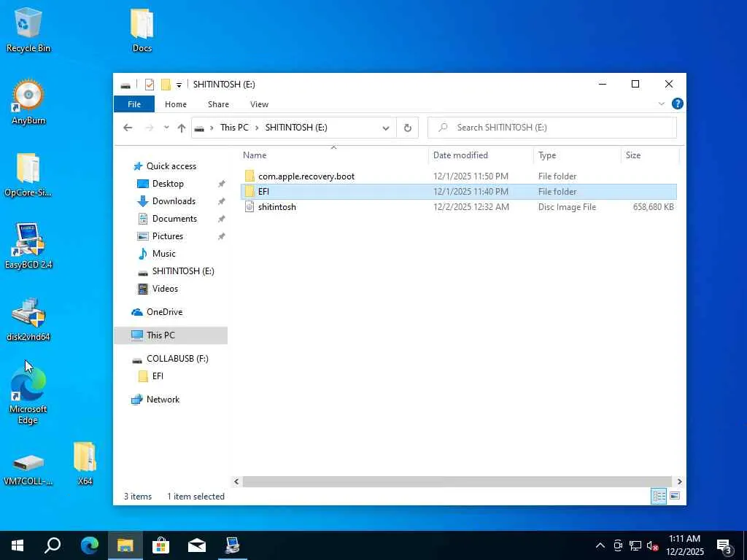The height and width of the screenshot is (560, 747).
Task: Switch to EasyBCD taskbar app
Action: click(233, 545)
